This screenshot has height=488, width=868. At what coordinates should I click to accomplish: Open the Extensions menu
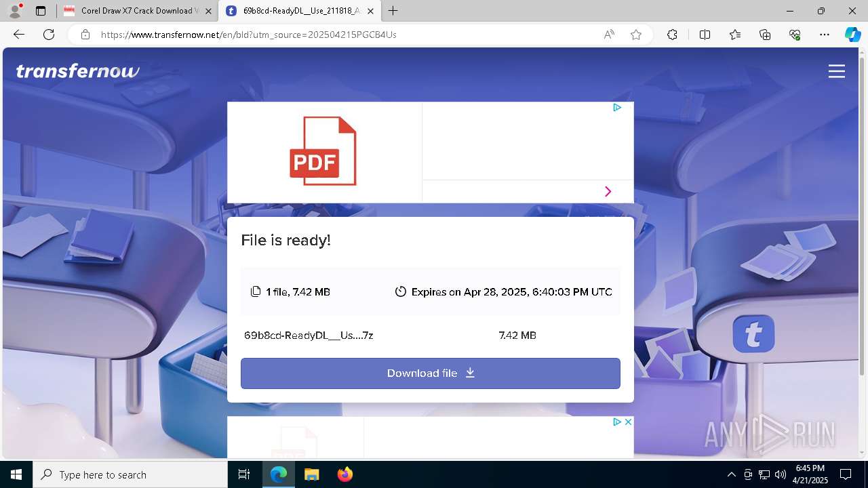pos(672,35)
